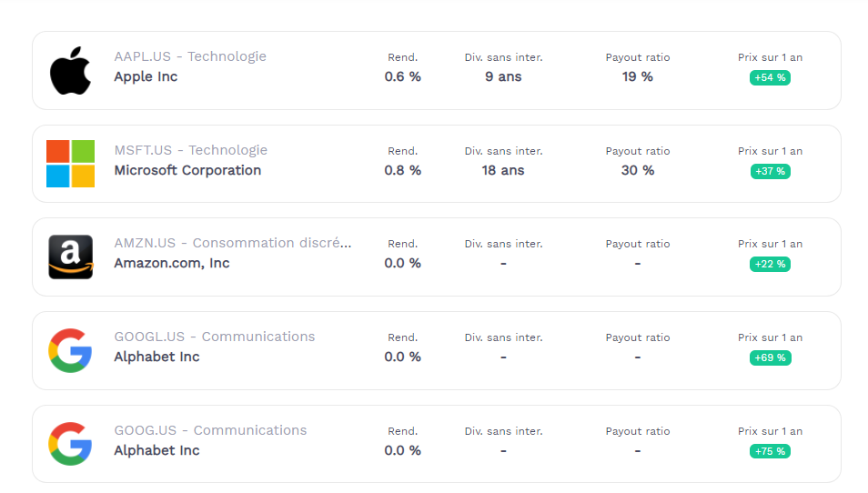This screenshot has height=493, width=868.
Task: Open the Amazon.com, Inc stock name
Action: click(172, 264)
